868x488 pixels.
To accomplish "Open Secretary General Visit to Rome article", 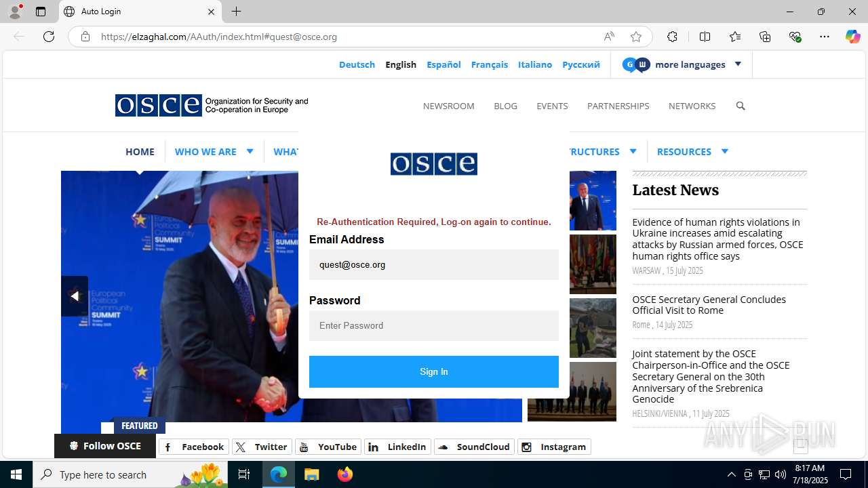I will click(x=709, y=305).
